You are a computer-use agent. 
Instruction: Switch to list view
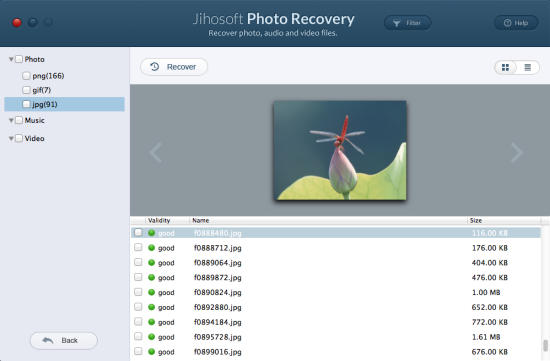tap(528, 67)
